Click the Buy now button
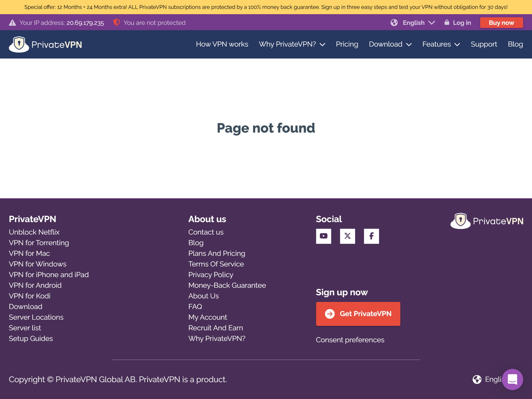Screen dimensions: 532x399 [501, 23]
